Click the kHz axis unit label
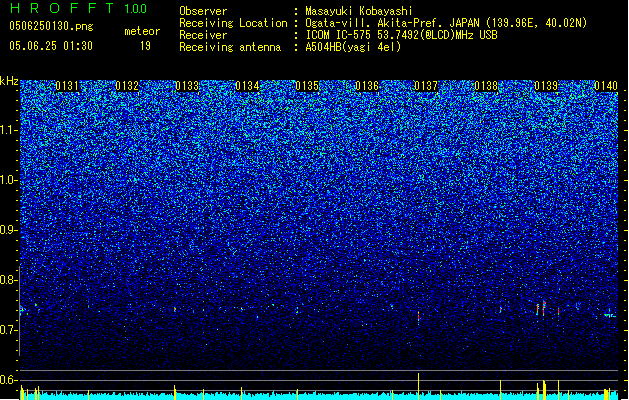Image resolution: width=629 pixels, height=400 pixels. 9,81
